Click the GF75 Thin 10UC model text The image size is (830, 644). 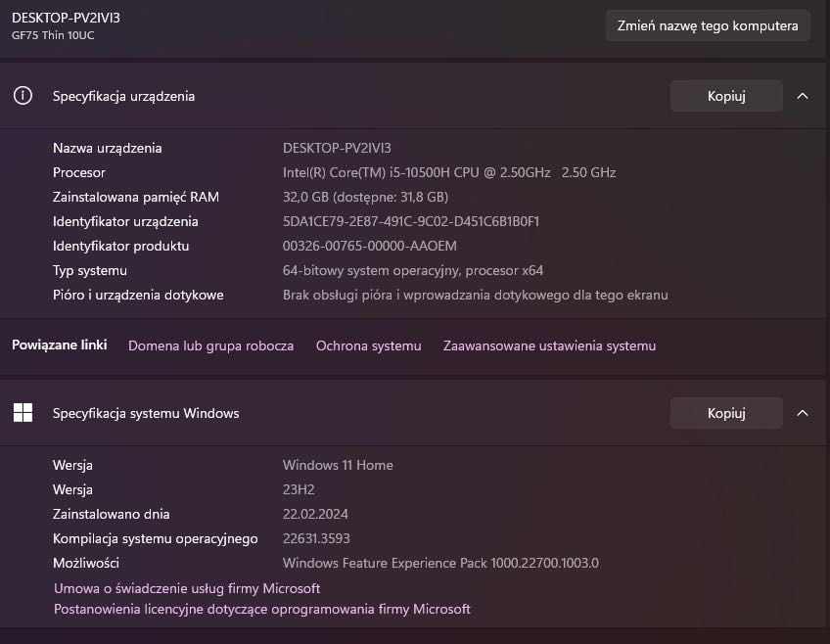pyautogui.click(x=53, y=35)
